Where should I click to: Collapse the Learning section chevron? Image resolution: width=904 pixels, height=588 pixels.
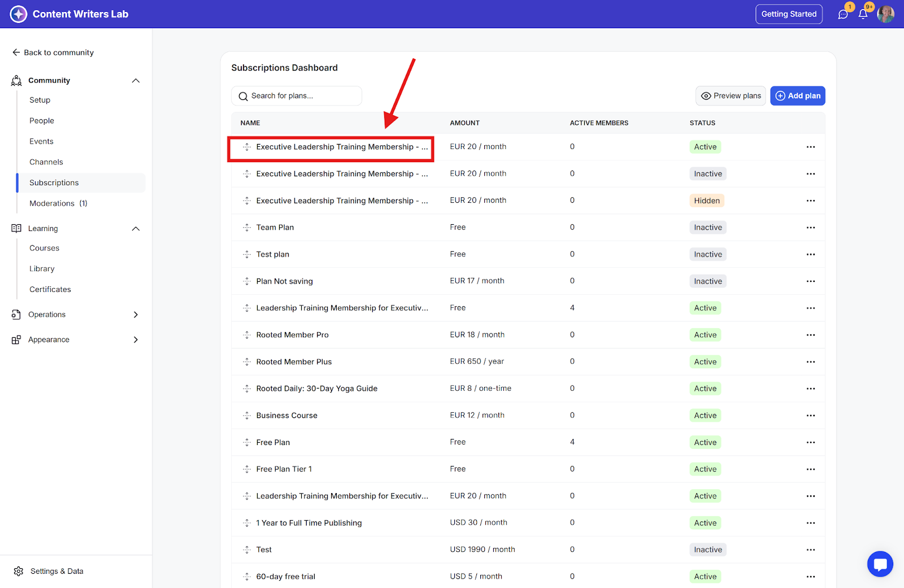click(x=136, y=229)
